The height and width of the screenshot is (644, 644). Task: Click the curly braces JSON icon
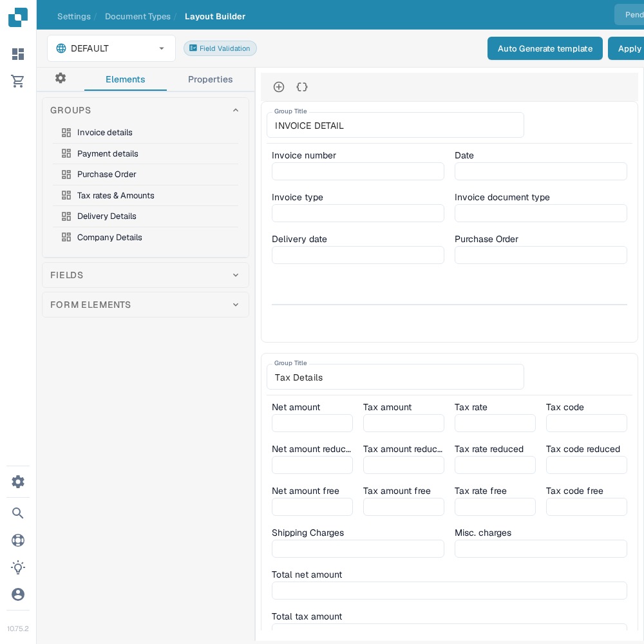[302, 87]
